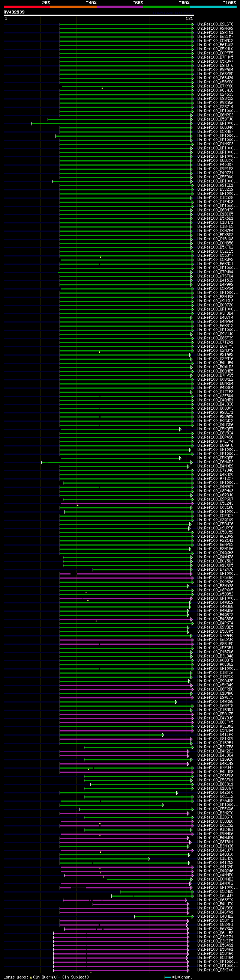Screen dimensions: 240x980
Task: Select hit UniRef100_B3NA38
Action: [215, 586]
